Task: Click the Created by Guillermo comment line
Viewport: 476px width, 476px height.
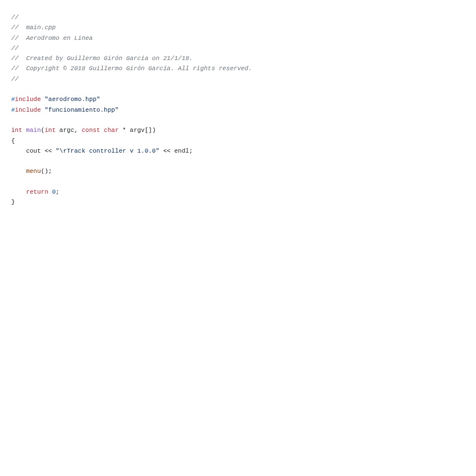Action: point(102,58)
